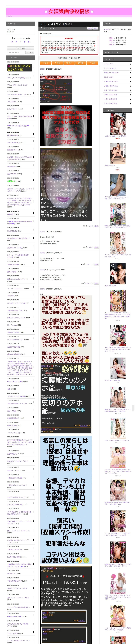Click 返信 on post 3737

pos(96,247)
